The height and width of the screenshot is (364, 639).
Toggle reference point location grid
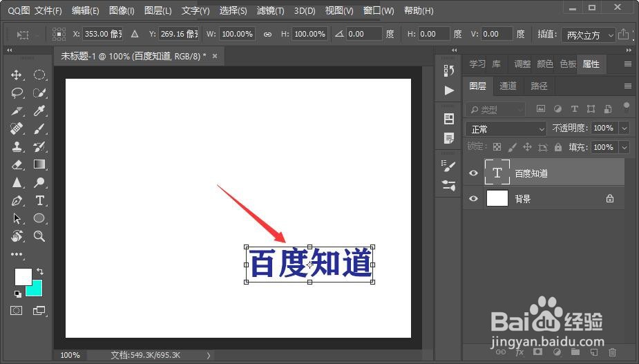coord(59,34)
